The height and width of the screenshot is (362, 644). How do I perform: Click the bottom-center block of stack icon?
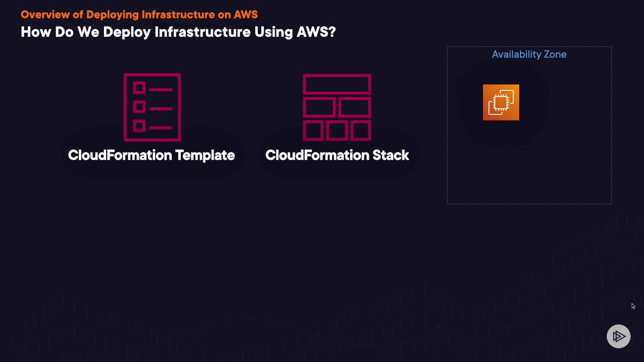click(x=337, y=130)
